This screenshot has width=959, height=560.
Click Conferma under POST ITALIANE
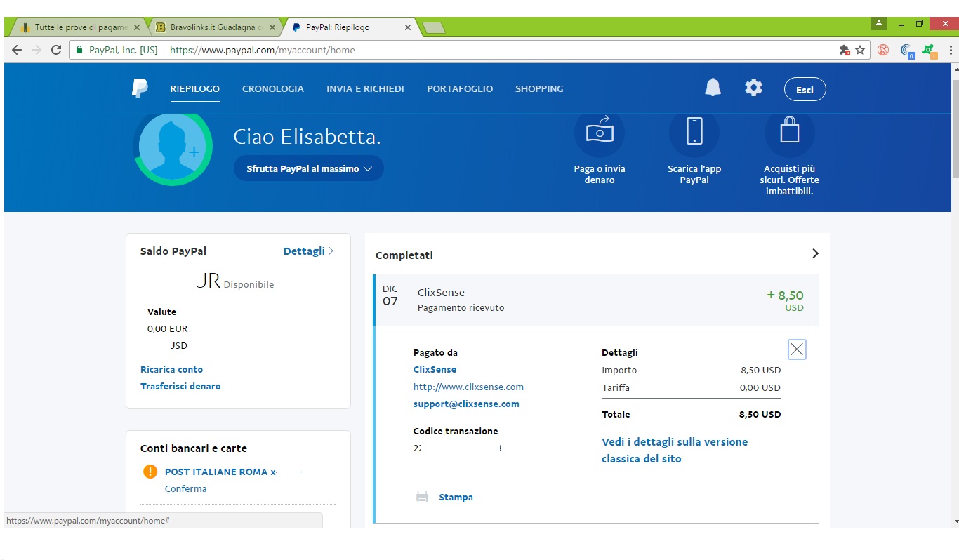tap(186, 488)
